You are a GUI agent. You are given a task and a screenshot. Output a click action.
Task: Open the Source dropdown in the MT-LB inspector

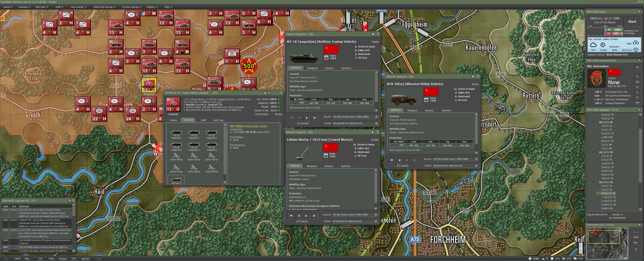pyautogui.click(x=355, y=117)
